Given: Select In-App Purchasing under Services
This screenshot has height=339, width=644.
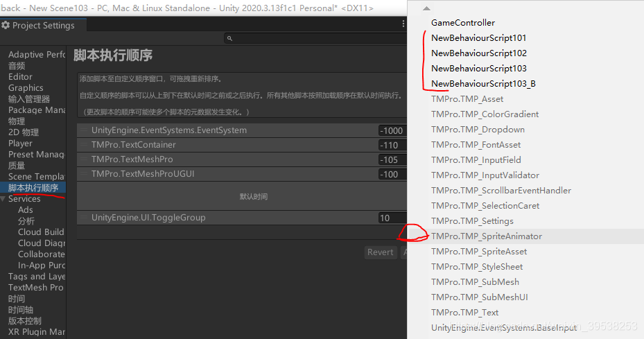Looking at the screenshot, I should point(42,265).
